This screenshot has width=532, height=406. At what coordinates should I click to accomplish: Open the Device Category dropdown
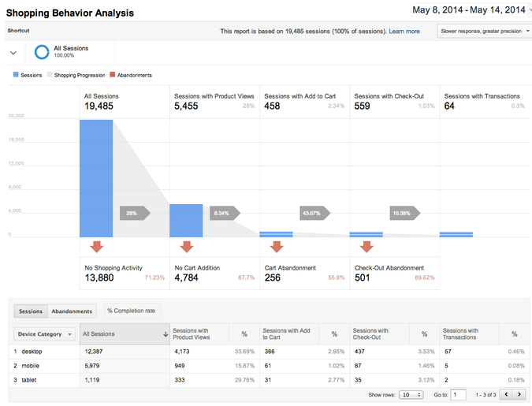46,334
